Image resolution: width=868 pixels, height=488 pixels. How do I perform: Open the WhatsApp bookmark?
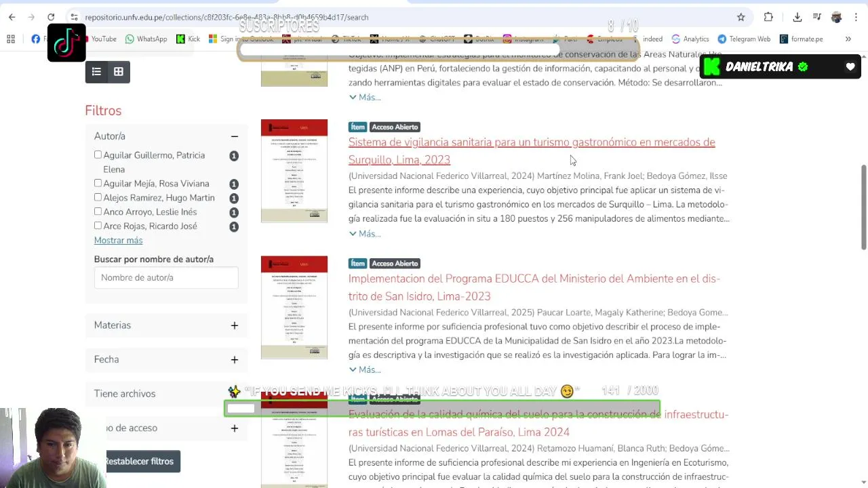(146, 39)
